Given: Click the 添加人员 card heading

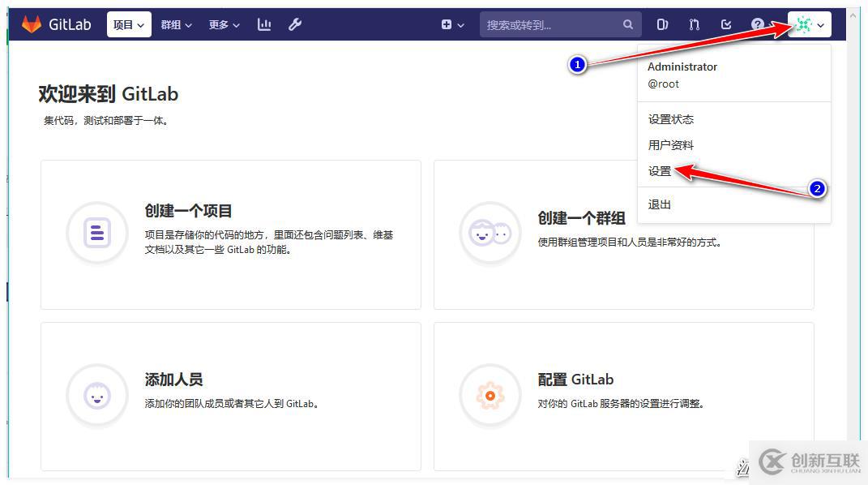Looking at the screenshot, I should click(173, 380).
